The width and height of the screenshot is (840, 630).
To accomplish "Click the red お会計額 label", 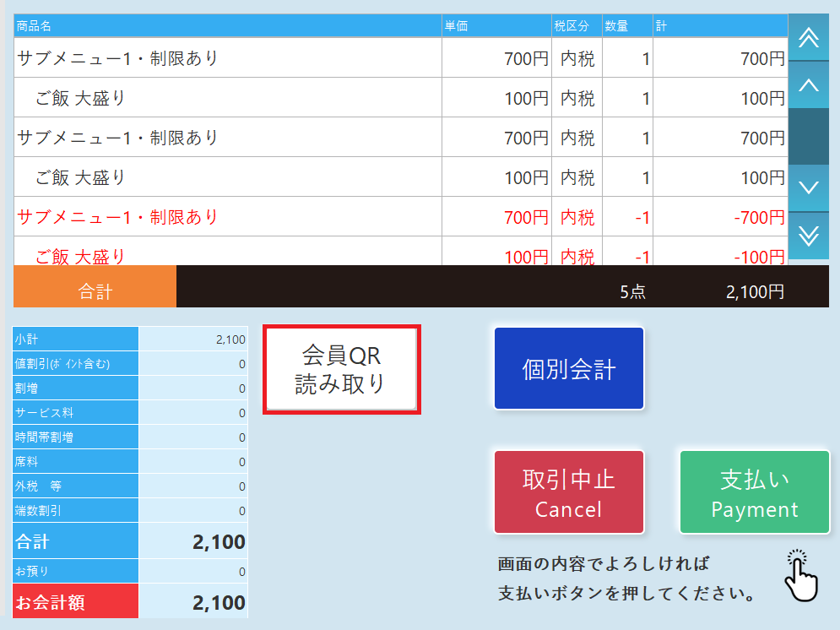I will coord(75,601).
